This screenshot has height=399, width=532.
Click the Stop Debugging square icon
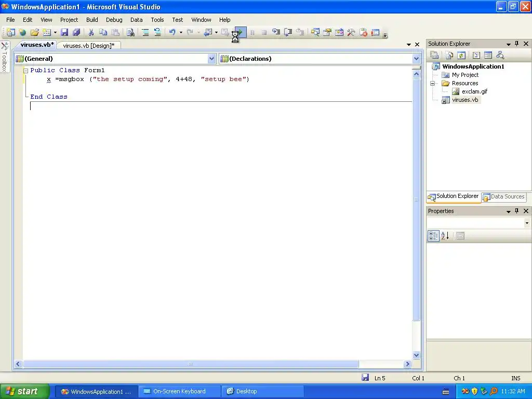264,33
